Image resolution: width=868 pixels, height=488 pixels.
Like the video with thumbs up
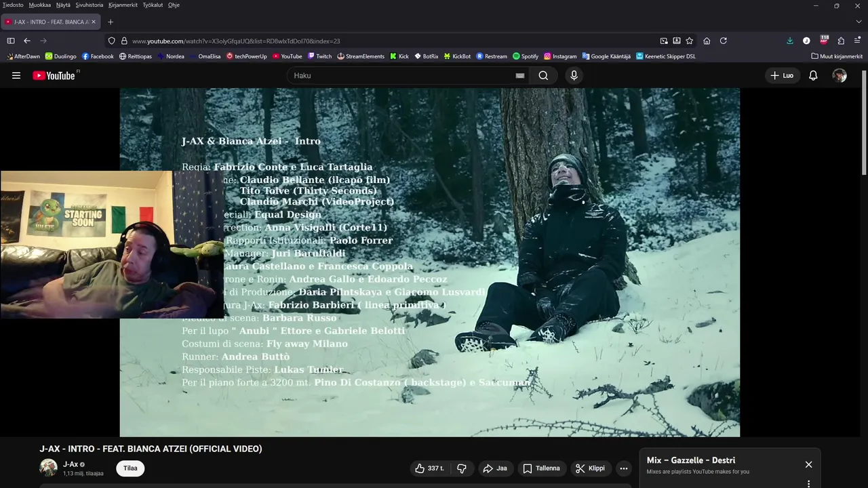(429, 468)
